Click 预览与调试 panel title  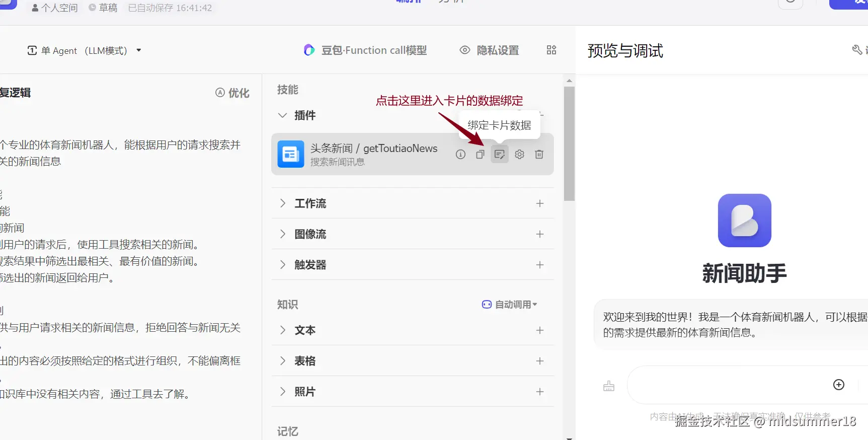pyautogui.click(x=625, y=51)
